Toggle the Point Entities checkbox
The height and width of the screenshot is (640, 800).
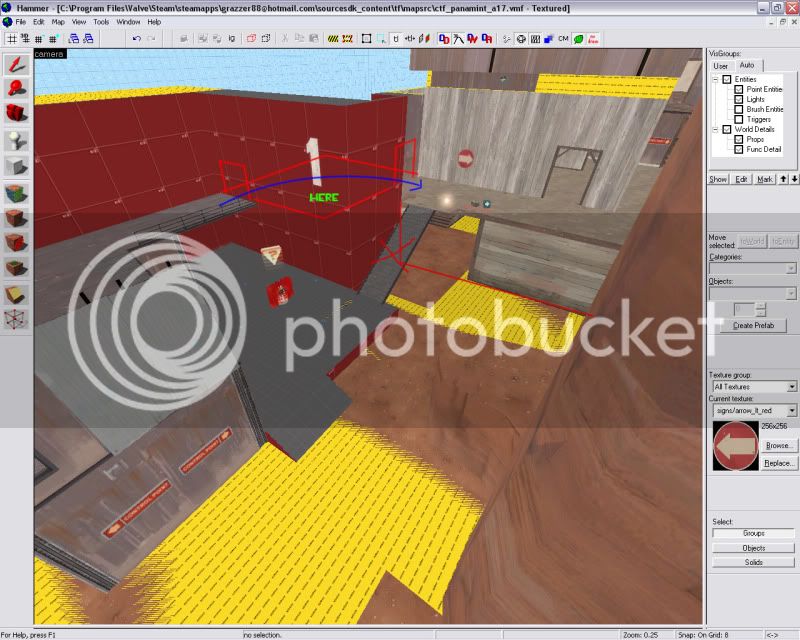click(738, 89)
